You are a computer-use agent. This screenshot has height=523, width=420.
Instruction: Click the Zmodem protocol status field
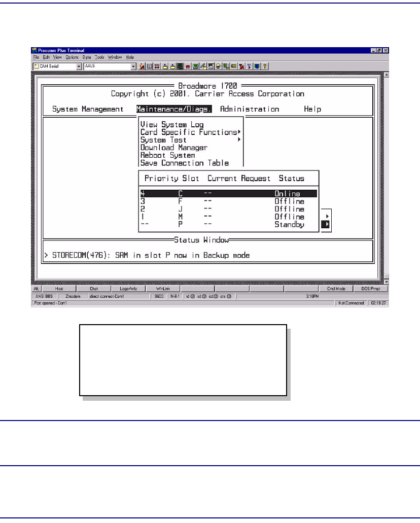tap(73, 296)
